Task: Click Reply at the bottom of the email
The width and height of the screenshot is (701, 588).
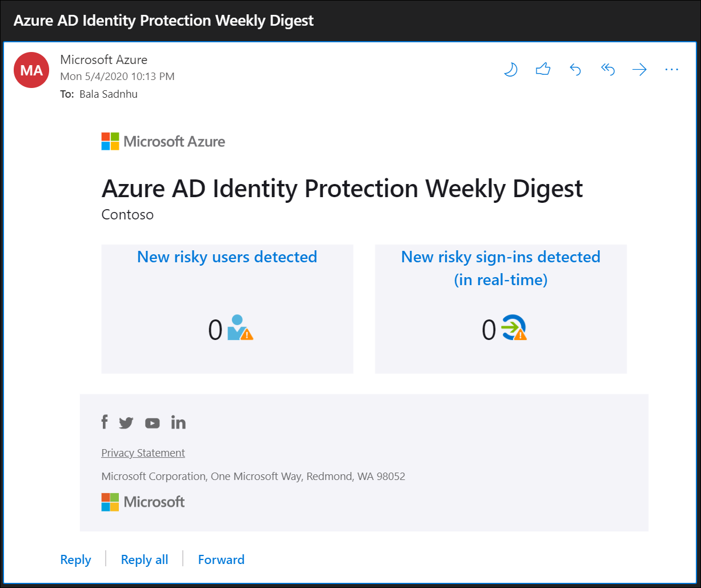Action: [x=75, y=559]
